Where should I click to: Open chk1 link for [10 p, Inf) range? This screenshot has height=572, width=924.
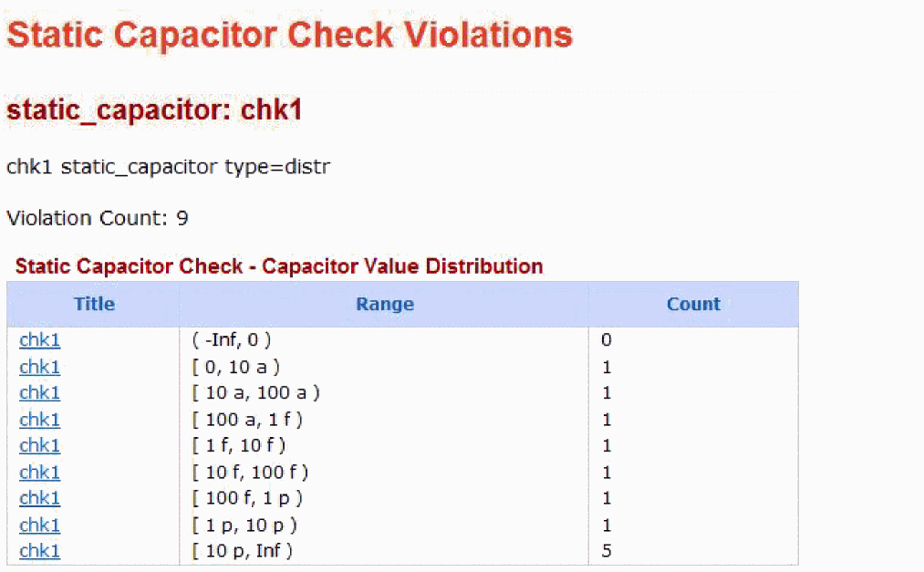point(39,550)
